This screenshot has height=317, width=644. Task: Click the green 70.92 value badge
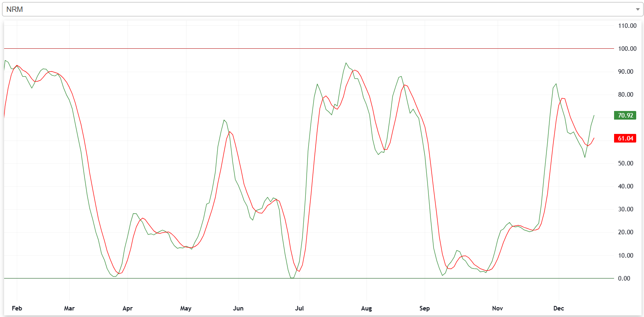point(625,115)
